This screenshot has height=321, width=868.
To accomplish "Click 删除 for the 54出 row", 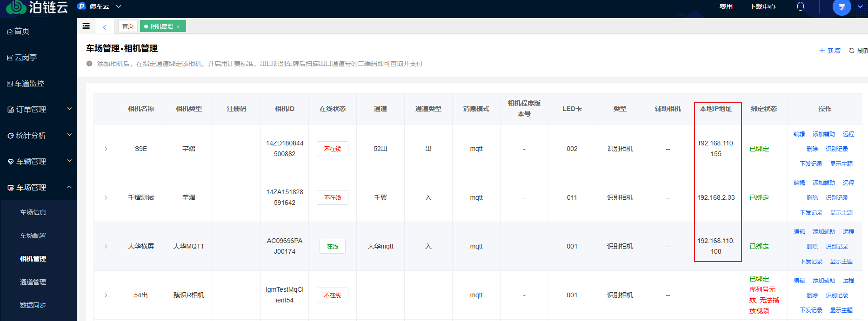I will (x=812, y=295).
